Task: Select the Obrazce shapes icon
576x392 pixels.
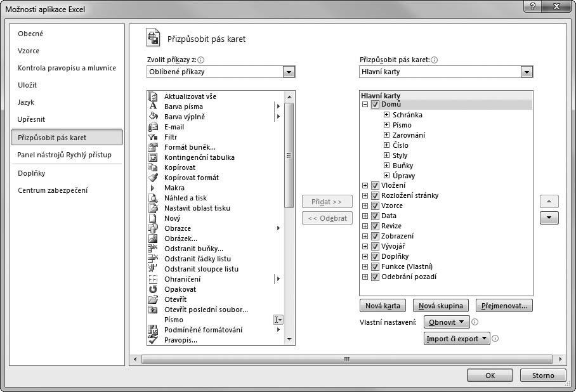Action: tap(153, 228)
